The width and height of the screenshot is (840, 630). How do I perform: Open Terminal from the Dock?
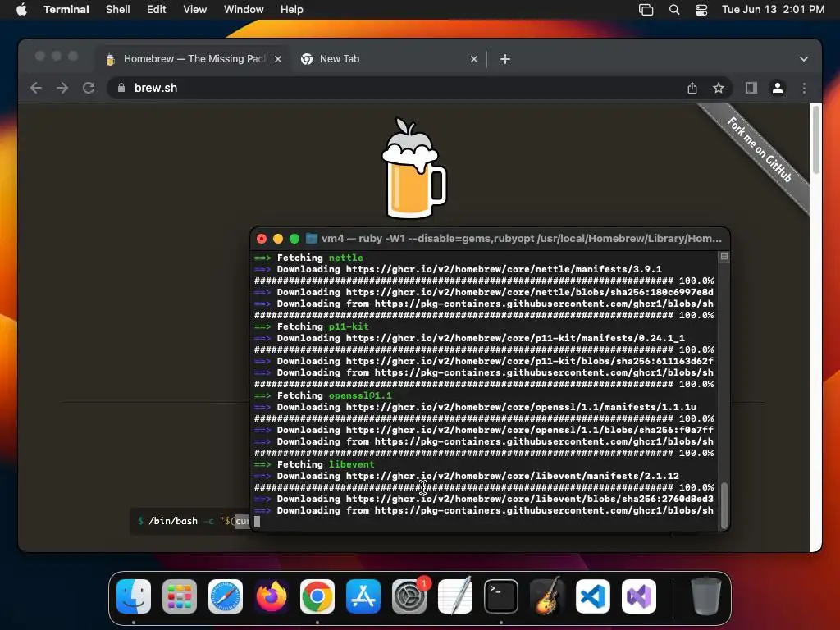point(501,596)
